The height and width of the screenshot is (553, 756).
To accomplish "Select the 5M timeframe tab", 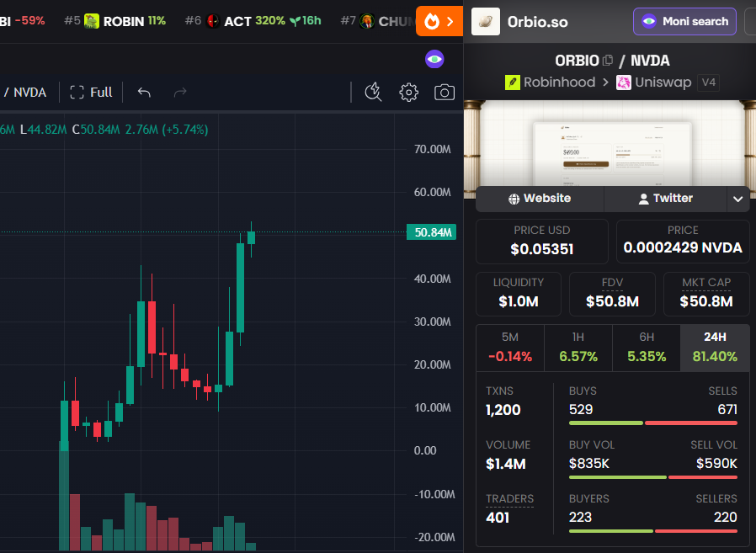I will (x=510, y=348).
